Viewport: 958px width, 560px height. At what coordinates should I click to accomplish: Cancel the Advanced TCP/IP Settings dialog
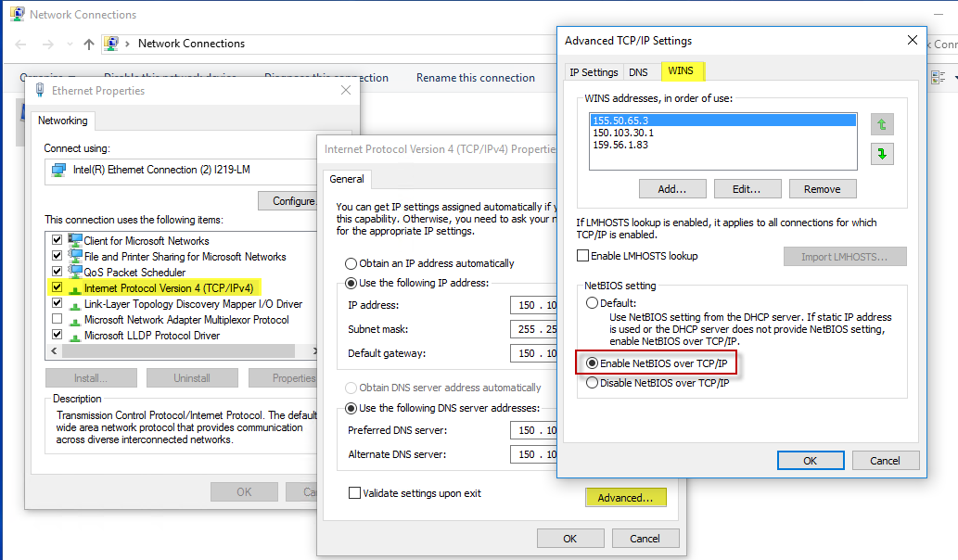pyautogui.click(x=886, y=461)
